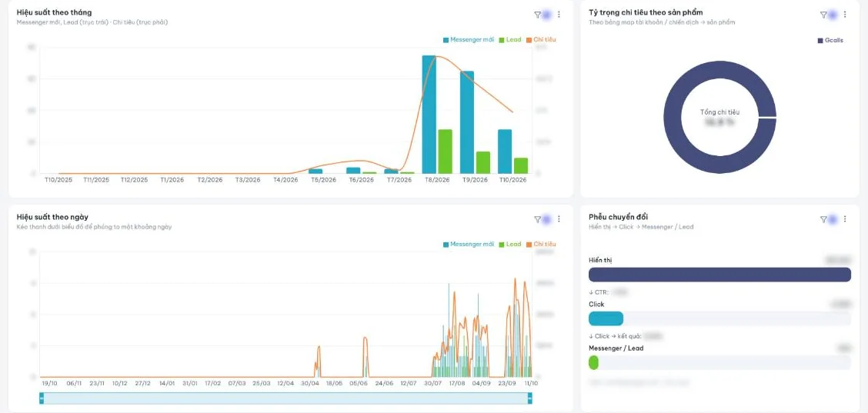The height and width of the screenshot is (413, 868).
Task: Click the 30/07 date label on daily chart
Action: pyautogui.click(x=433, y=383)
